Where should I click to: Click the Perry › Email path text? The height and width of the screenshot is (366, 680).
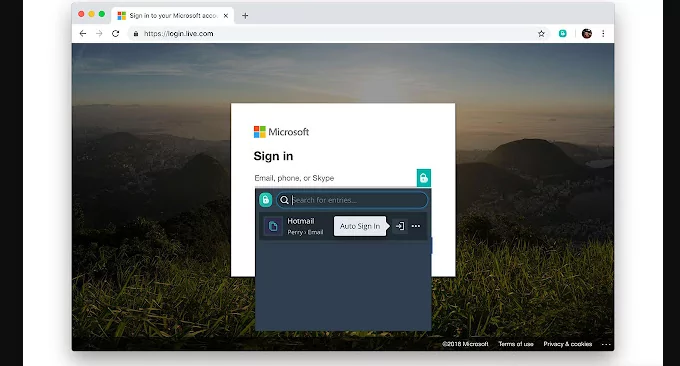point(305,232)
